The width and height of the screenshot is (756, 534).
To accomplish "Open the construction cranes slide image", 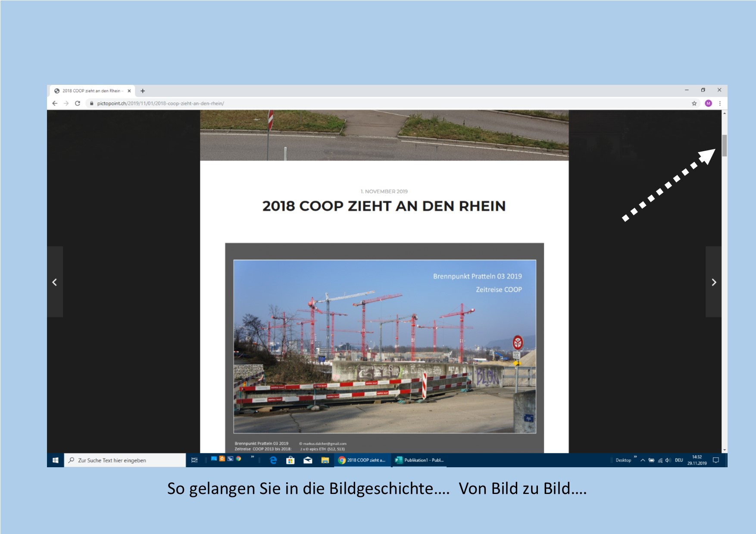I will coord(384,346).
